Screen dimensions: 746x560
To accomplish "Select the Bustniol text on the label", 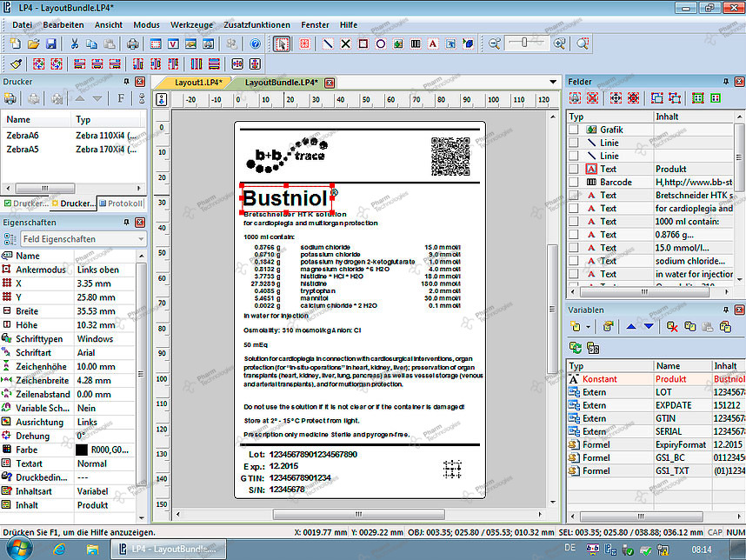I will coord(285,198).
